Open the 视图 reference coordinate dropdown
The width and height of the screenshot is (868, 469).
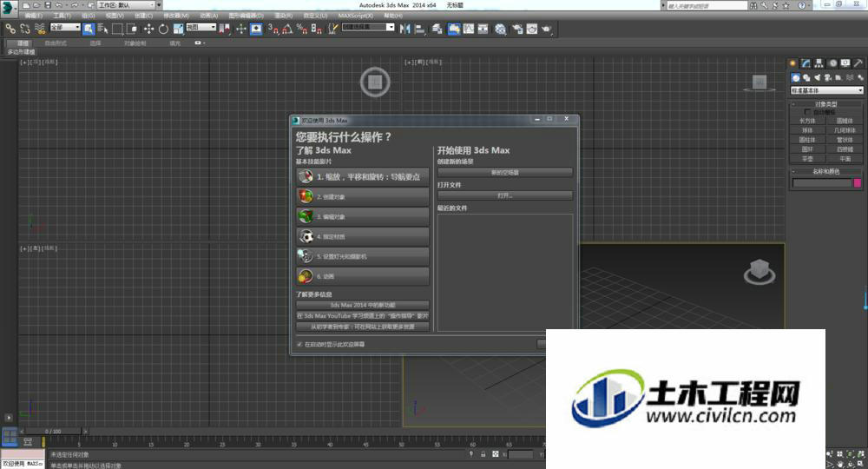point(201,27)
